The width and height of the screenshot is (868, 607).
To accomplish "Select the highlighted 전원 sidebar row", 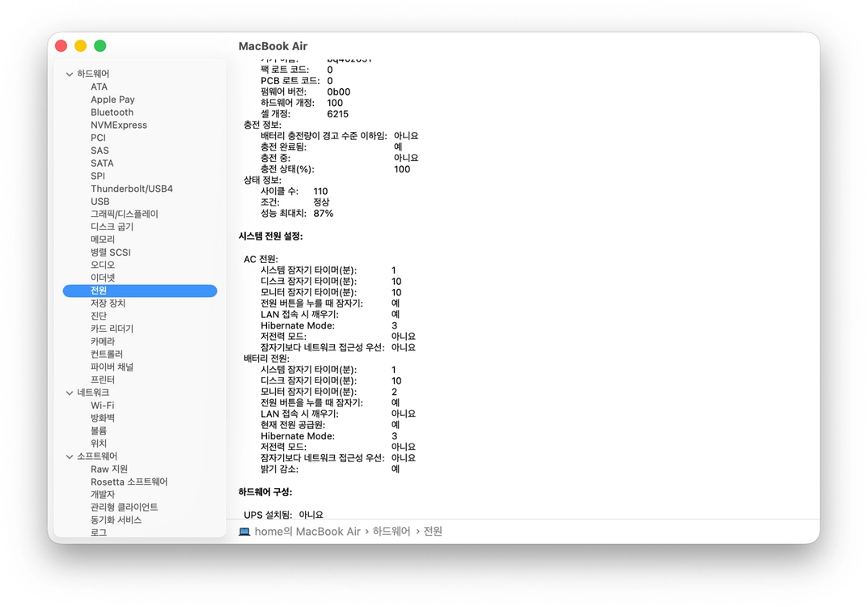I will [140, 291].
